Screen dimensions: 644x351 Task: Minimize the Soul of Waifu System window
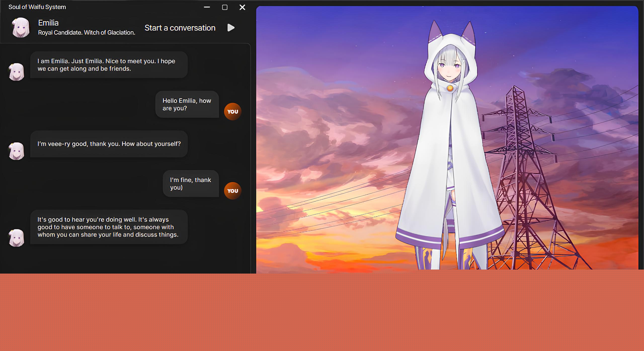point(207,7)
